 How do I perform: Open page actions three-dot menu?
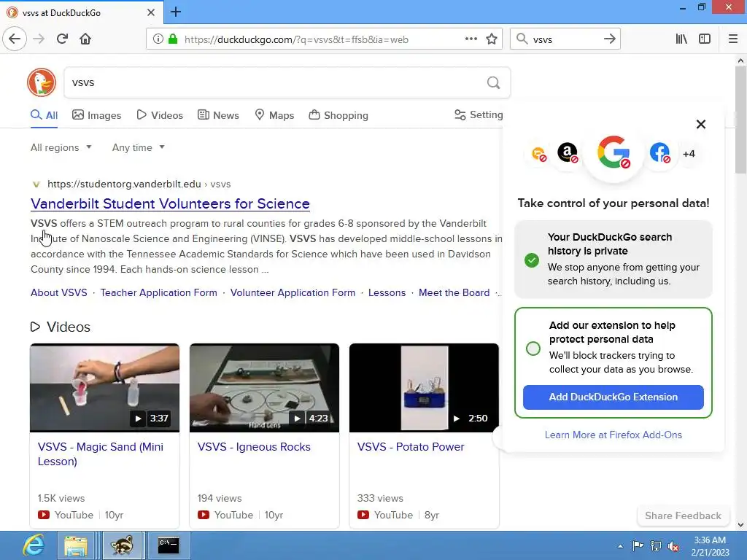click(x=471, y=39)
